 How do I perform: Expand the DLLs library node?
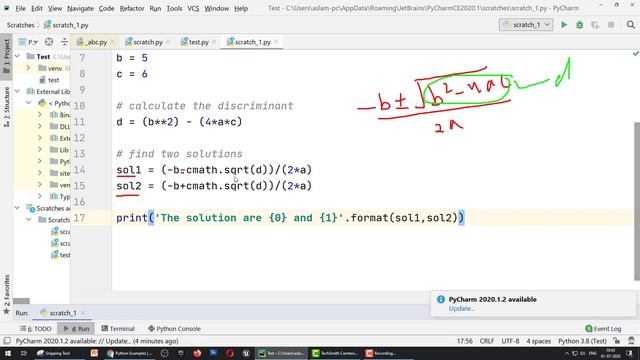point(40,127)
